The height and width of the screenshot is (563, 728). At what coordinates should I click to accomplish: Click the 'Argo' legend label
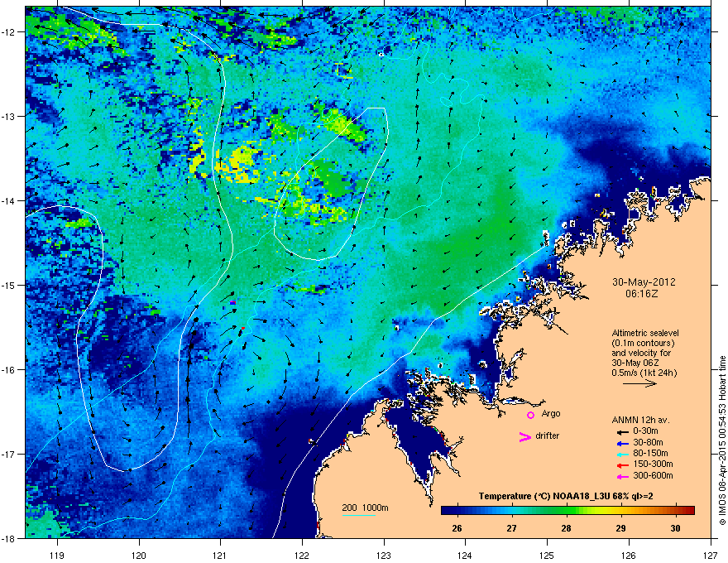[551, 413]
